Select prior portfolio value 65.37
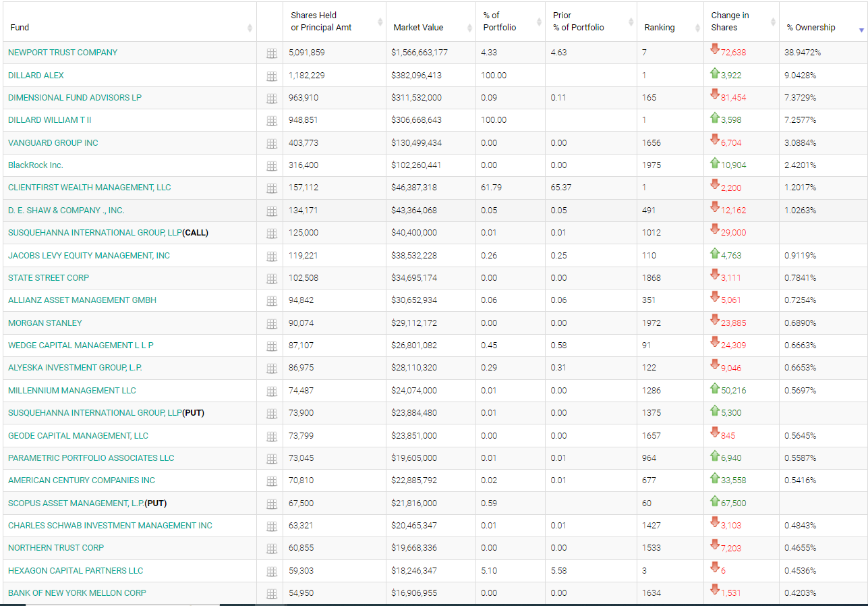Viewport: 868px width, 606px height. click(x=560, y=188)
